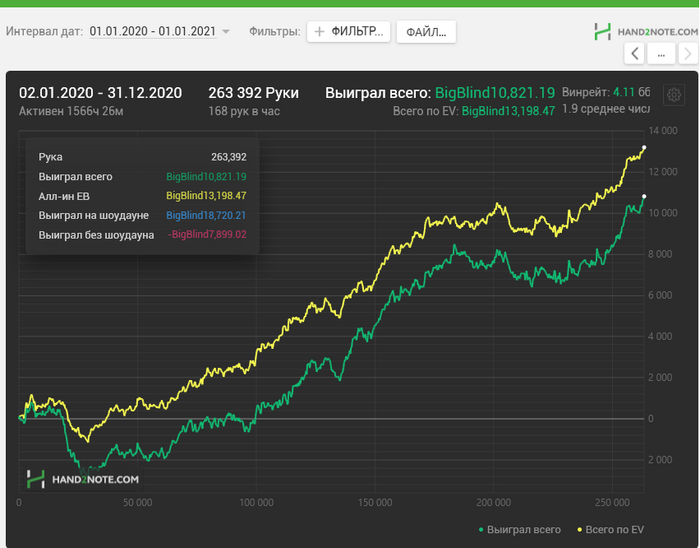Viewport: 700px width, 548px height.
Task: Click the Фильтры: label
Action: coord(275,32)
